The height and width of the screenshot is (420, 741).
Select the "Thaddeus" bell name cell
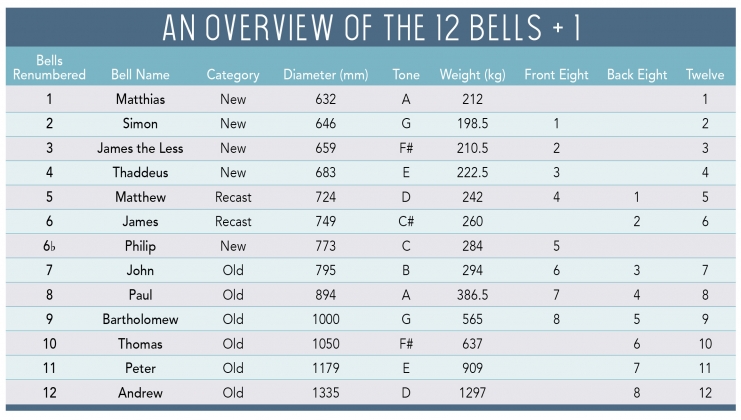141,173
